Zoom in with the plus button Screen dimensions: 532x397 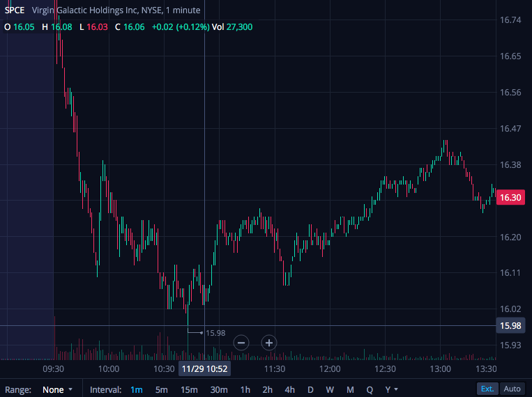coord(269,343)
